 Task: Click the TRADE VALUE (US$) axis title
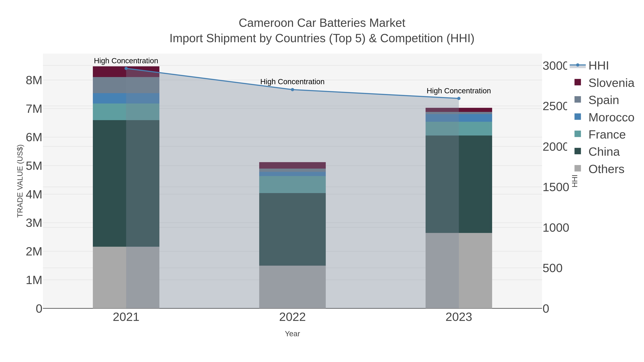(x=20, y=181)
